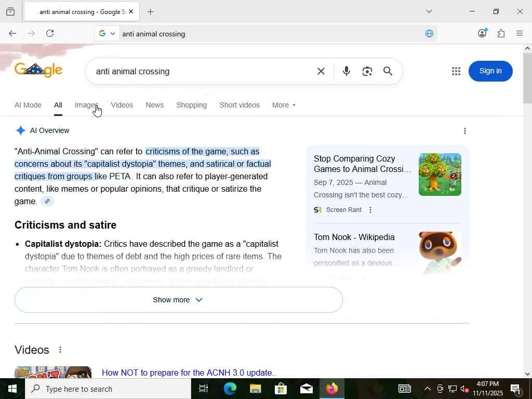Open the Screen Rant article thumbnail
The height and width of the screenshot is (399, 532).
click(x=440, y=175)
